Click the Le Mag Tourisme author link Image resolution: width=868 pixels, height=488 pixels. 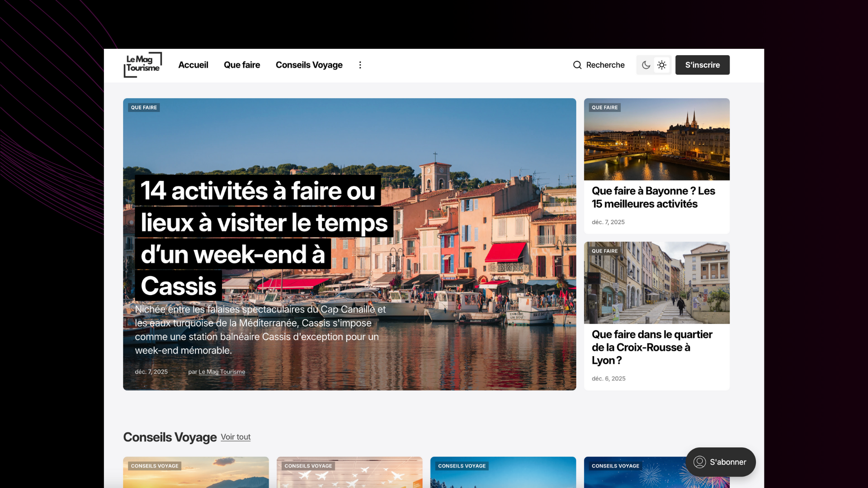[222, 372]
